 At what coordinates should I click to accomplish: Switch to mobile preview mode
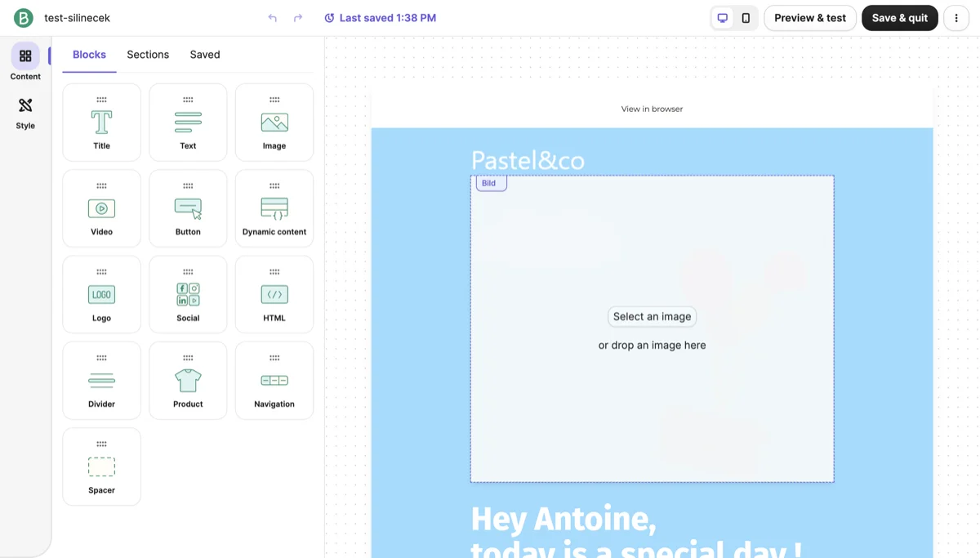click(x=746, y=18)
